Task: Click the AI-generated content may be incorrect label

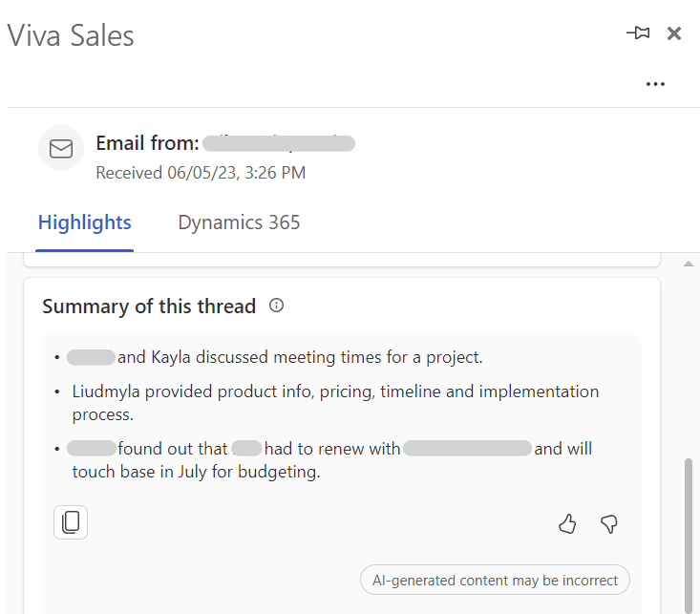Action: click(495, 580)
